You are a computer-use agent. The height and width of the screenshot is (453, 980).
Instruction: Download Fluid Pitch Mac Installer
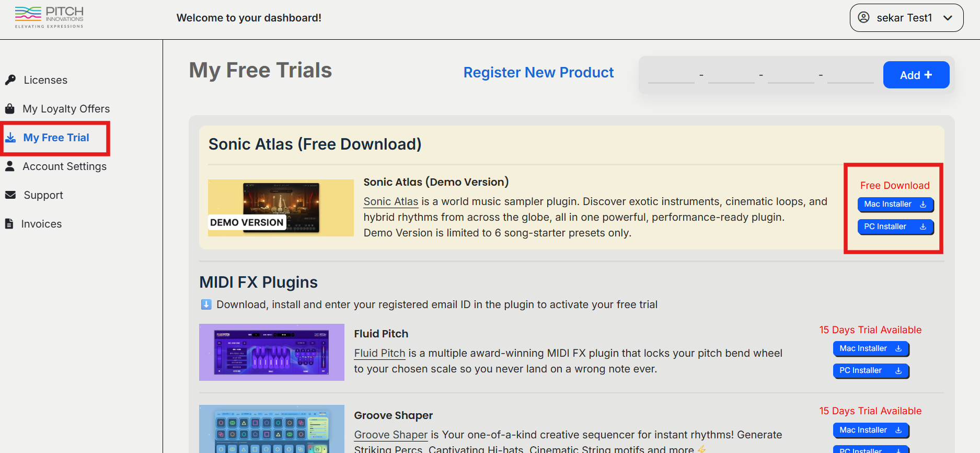(x=870, y=349)
